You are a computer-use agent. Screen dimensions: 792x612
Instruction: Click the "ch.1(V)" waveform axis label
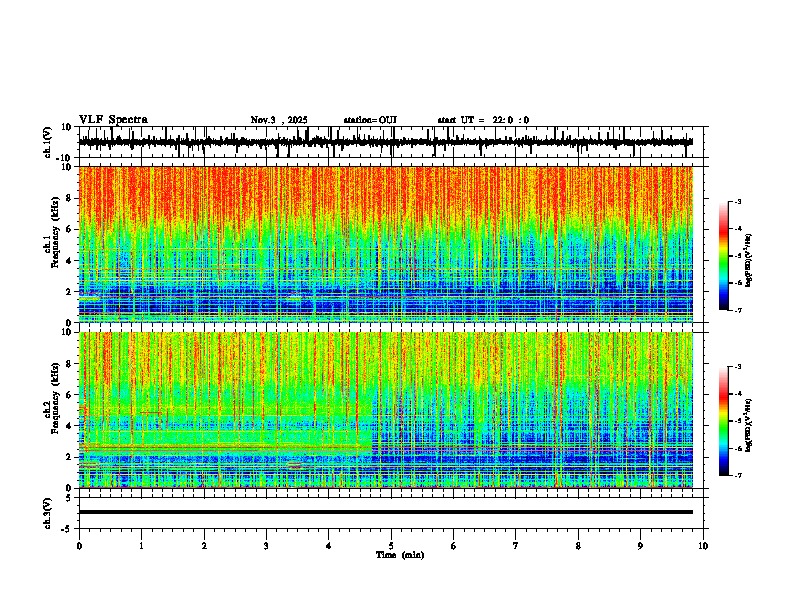(48, 142)
